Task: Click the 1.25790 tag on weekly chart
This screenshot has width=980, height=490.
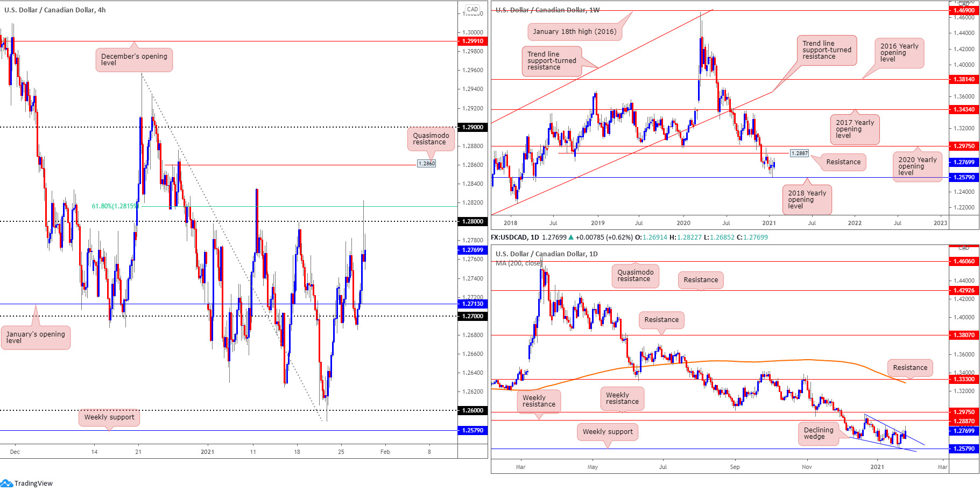Action: click(964, 177)
